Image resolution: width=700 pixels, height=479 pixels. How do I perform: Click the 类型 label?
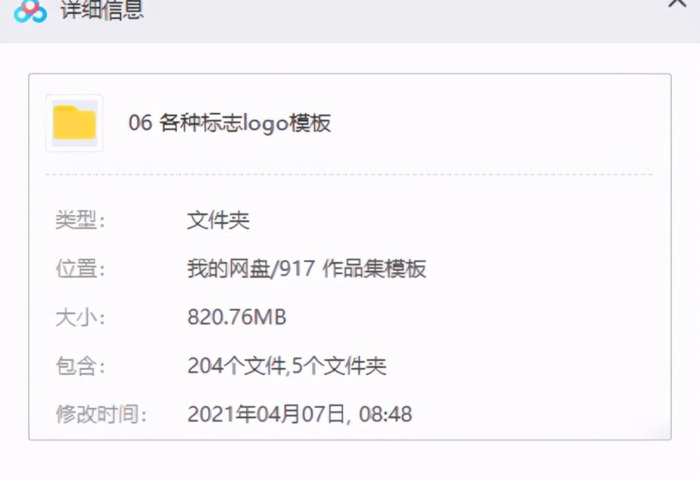point(80,220)
